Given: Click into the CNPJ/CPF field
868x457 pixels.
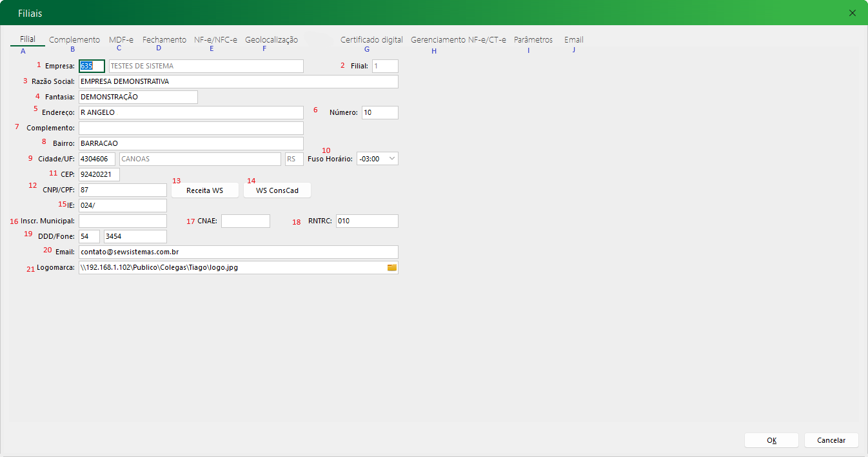Looking at the screenshot, I should pos(123,190).
